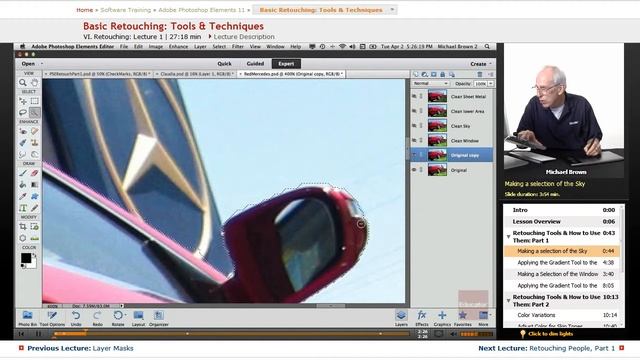Viewport: 640px width, 360px height.
Task: Select the Spot Healing Brush tool
Action: (35, 131)
